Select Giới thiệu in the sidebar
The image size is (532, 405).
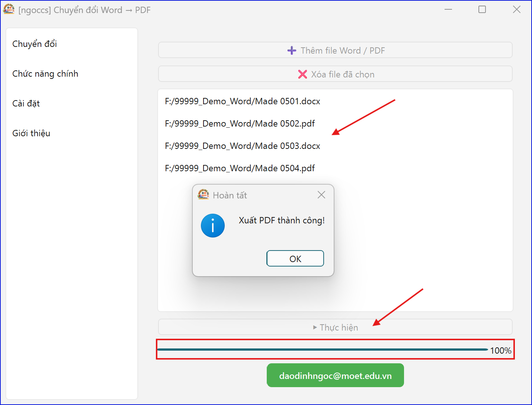[x=31, y=133]
